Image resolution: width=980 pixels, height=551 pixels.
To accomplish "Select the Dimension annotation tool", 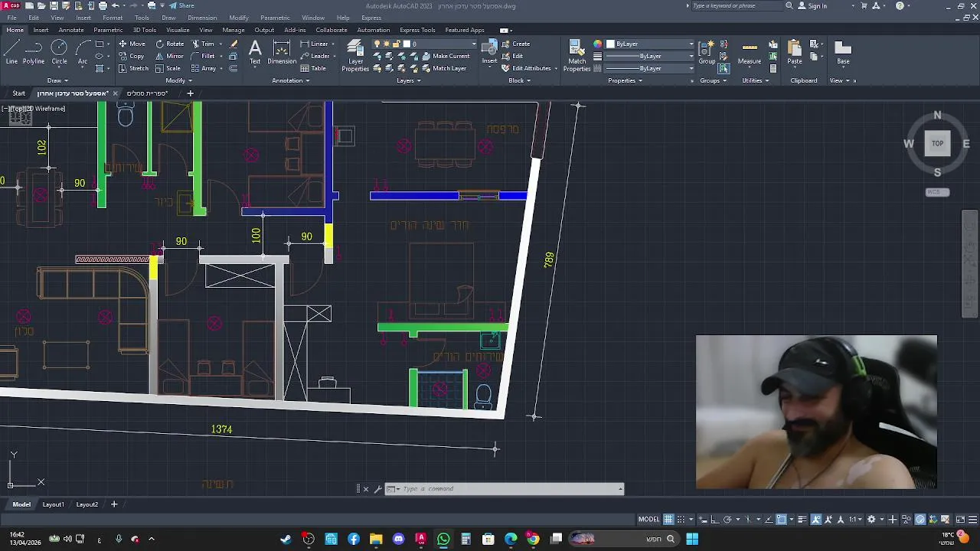I will tap(282, 52).
